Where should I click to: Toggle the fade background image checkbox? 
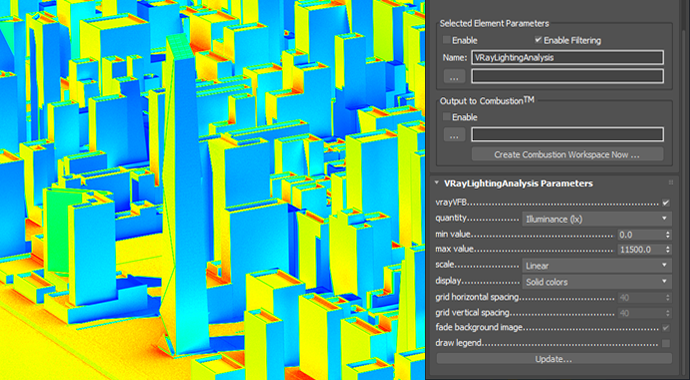point(666,328)
